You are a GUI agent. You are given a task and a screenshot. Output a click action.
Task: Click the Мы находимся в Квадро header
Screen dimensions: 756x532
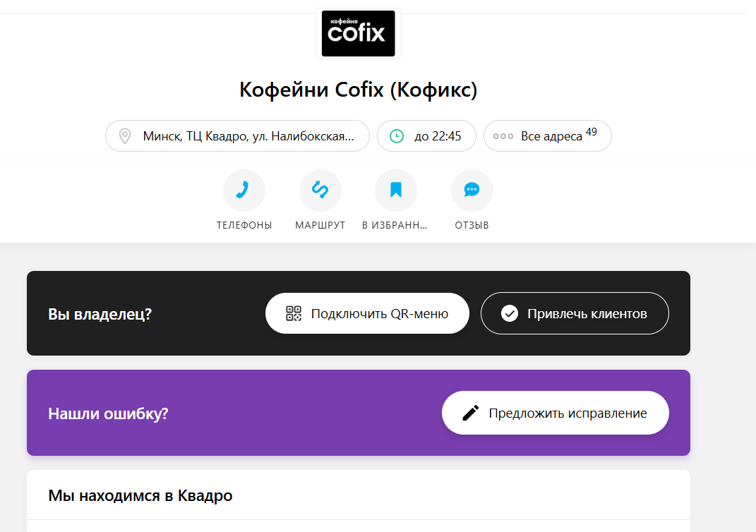[140, 495]
